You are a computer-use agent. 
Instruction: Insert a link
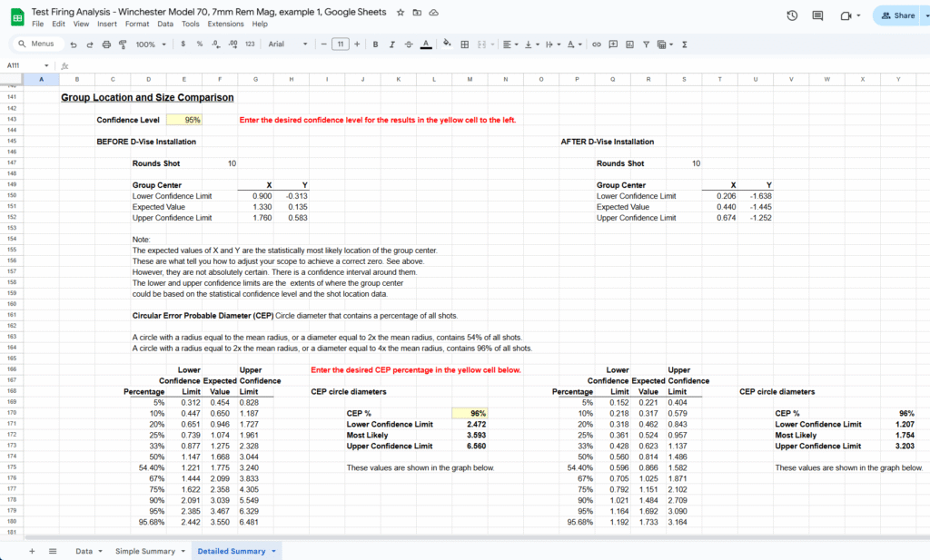coord(599,43)
